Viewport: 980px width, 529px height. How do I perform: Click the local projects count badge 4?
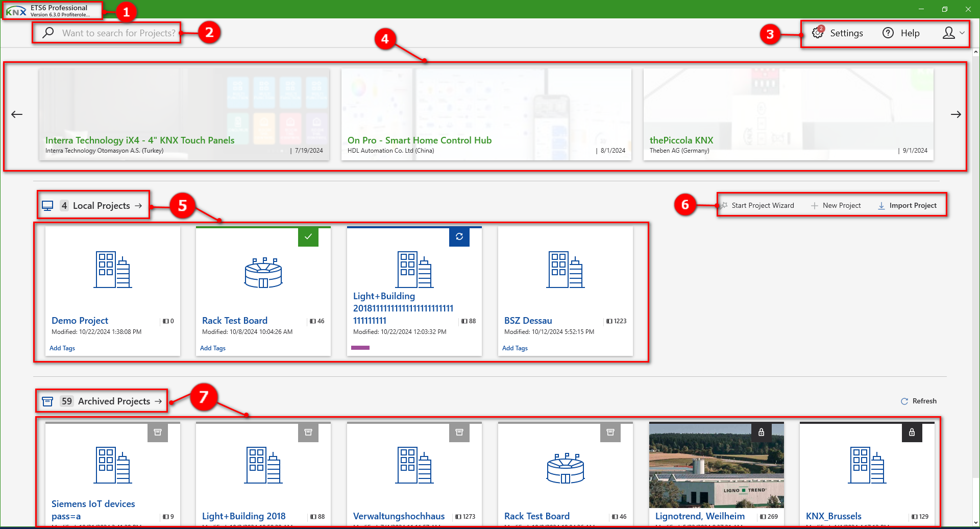tap(64, 206)
